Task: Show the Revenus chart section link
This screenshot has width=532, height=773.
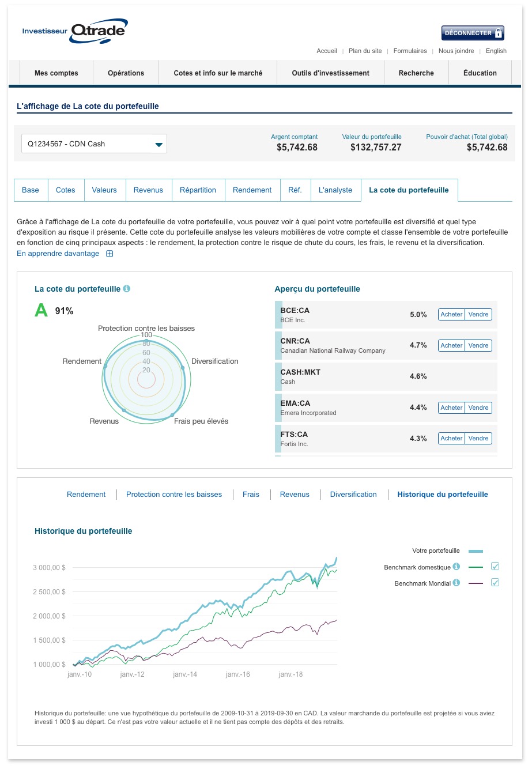Action: tap(295, 495)
